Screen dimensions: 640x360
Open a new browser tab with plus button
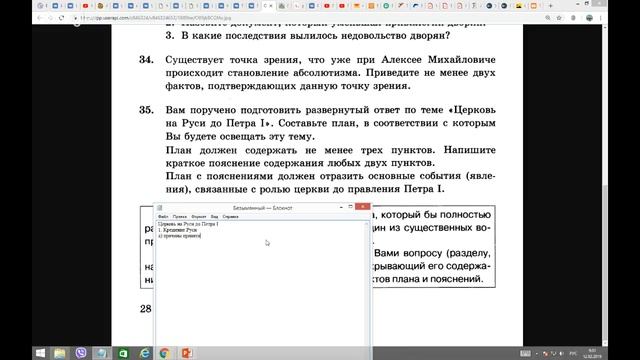[x=550, y=6]
